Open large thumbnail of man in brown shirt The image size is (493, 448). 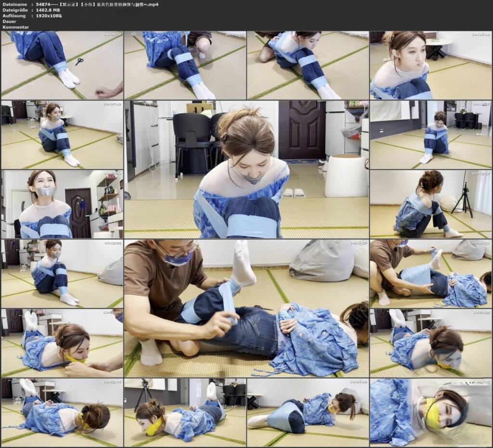point(246,308)
